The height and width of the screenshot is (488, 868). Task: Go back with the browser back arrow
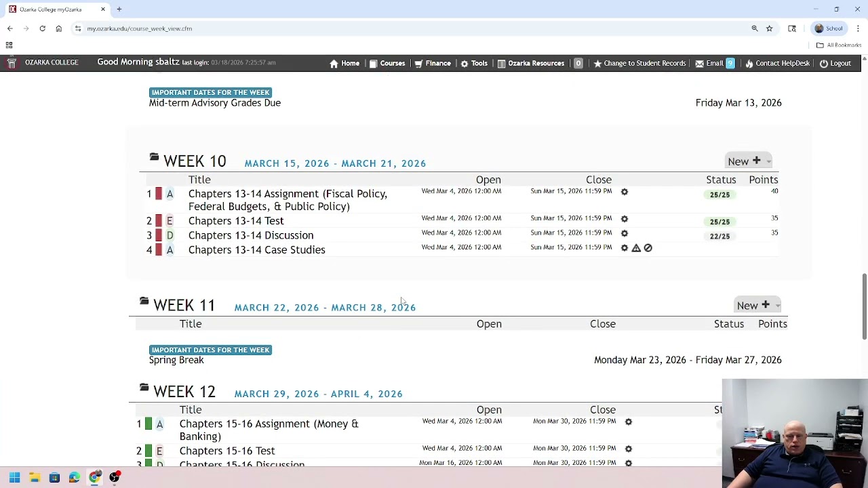[x=9, y=28]
